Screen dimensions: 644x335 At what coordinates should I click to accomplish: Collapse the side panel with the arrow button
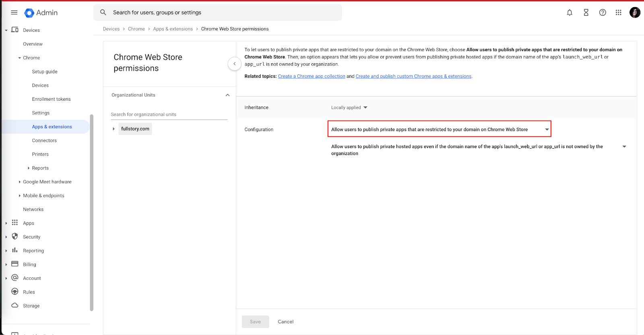point(234,64)
